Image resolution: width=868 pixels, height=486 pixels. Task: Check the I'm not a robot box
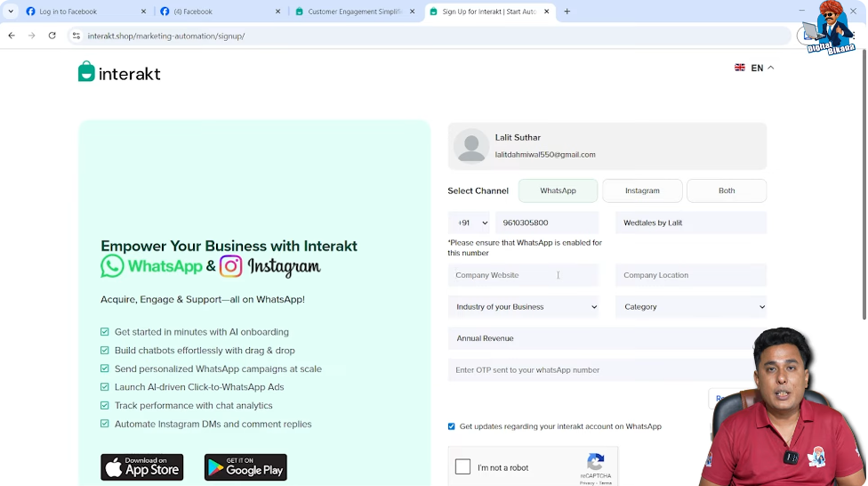click(x=462, y=466)
